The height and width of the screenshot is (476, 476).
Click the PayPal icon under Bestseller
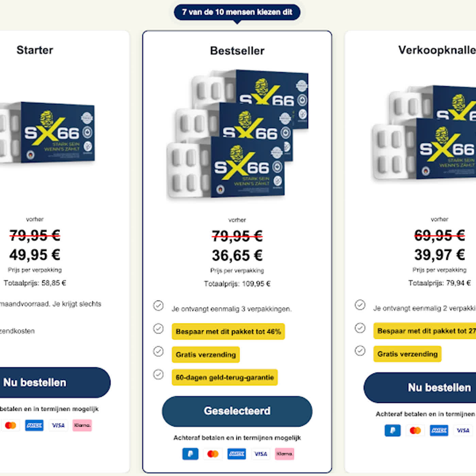pyautogui.click(x=190, y=454)
